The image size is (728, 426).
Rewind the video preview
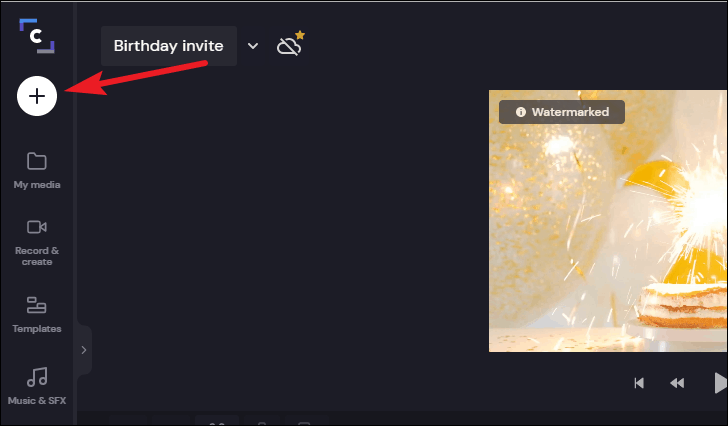point(677,383)
